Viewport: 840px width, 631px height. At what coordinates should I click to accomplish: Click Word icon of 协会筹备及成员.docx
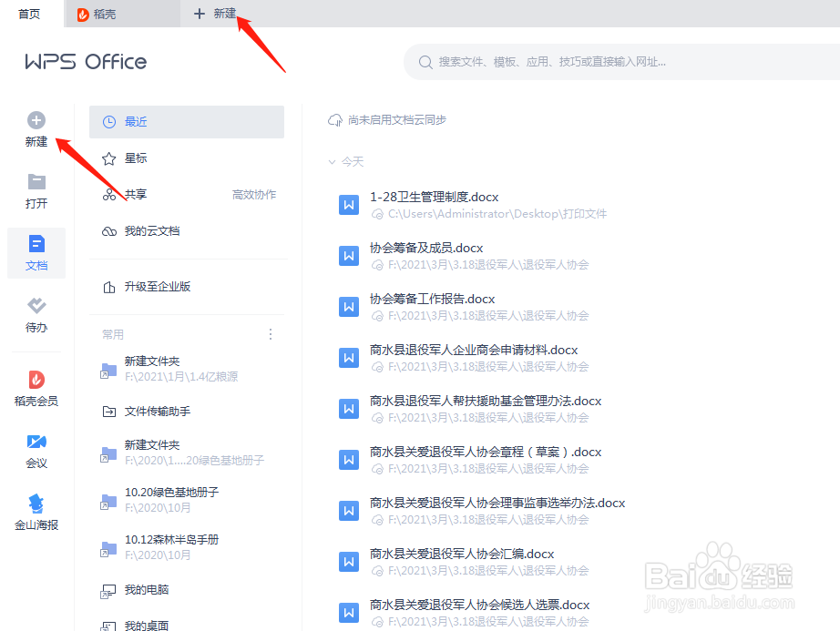[349, 256]
